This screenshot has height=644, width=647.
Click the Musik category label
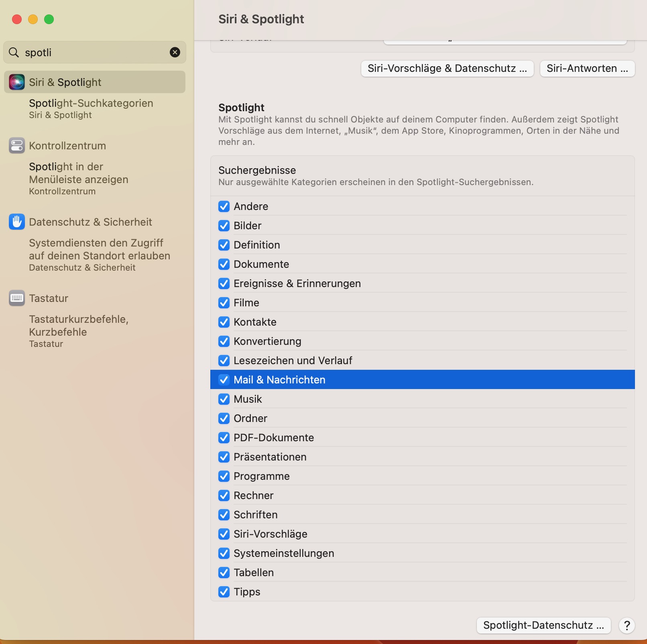pyautogui.click(x=248, y=399)
